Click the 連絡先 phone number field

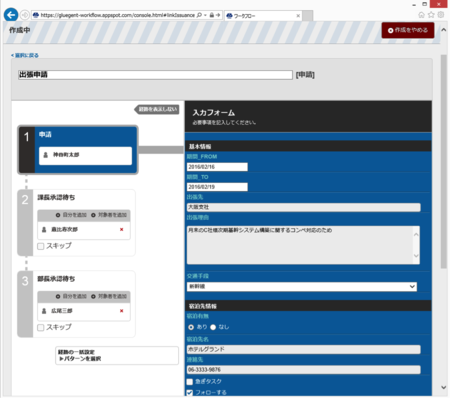[304, 370]
